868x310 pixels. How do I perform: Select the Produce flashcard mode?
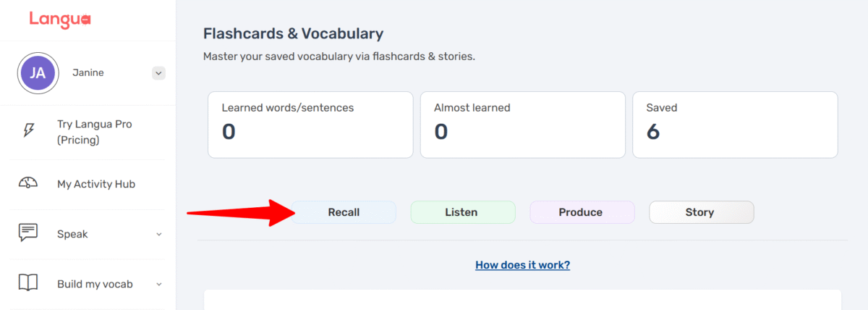tap(581, 212)
